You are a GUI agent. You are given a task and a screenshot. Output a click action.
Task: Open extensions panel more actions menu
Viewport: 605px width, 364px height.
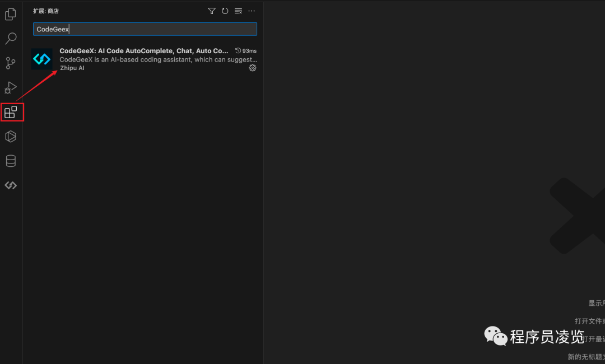(252, 11)
